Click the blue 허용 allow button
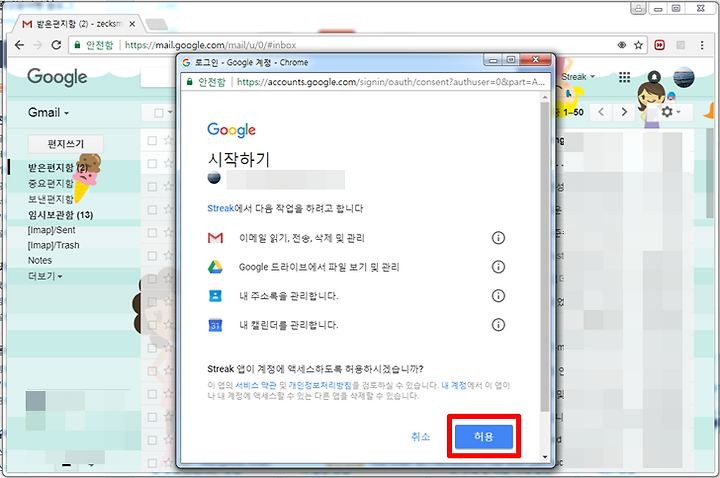This screenshot has width=720, height=478. 484,436
